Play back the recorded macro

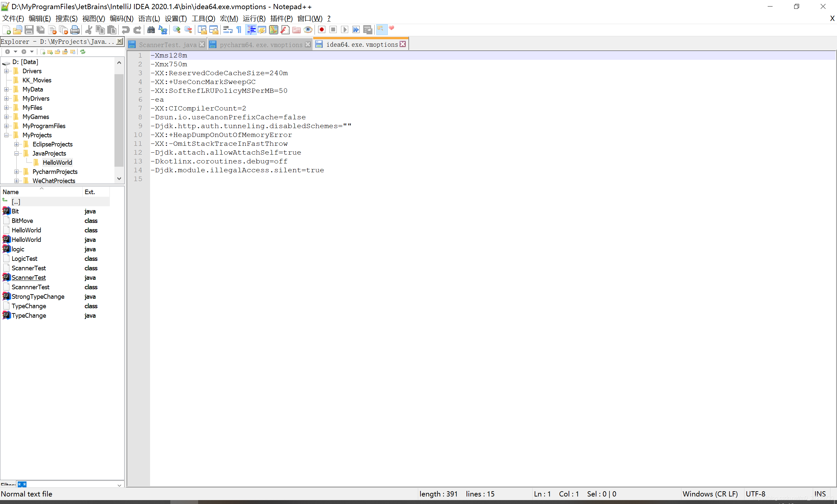pyautogui.click(x=345, y=29)
